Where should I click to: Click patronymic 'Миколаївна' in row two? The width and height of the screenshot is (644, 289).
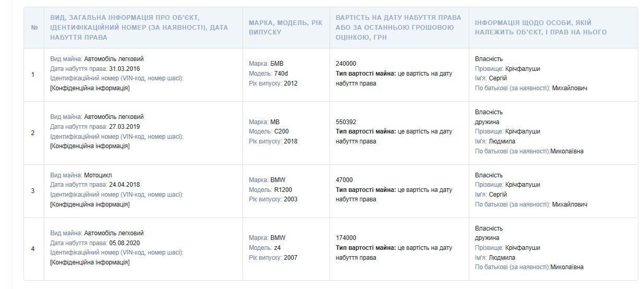click(567, 151)
